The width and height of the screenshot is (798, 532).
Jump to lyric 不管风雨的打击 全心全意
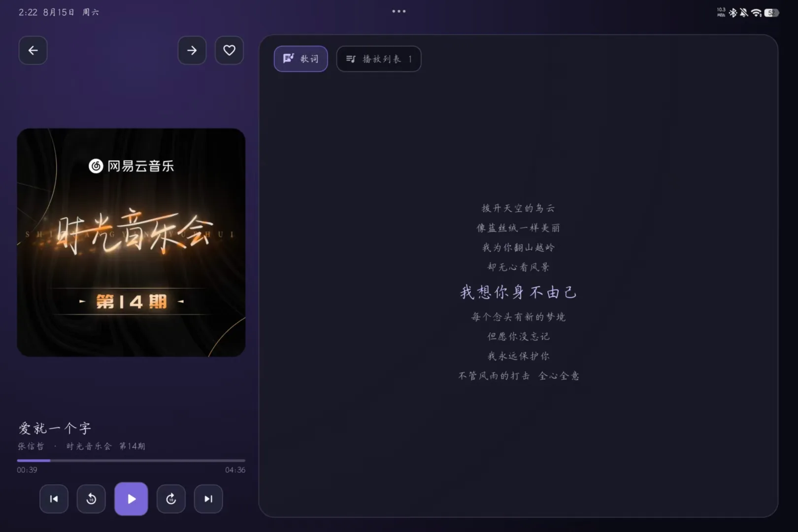(518, 376)
